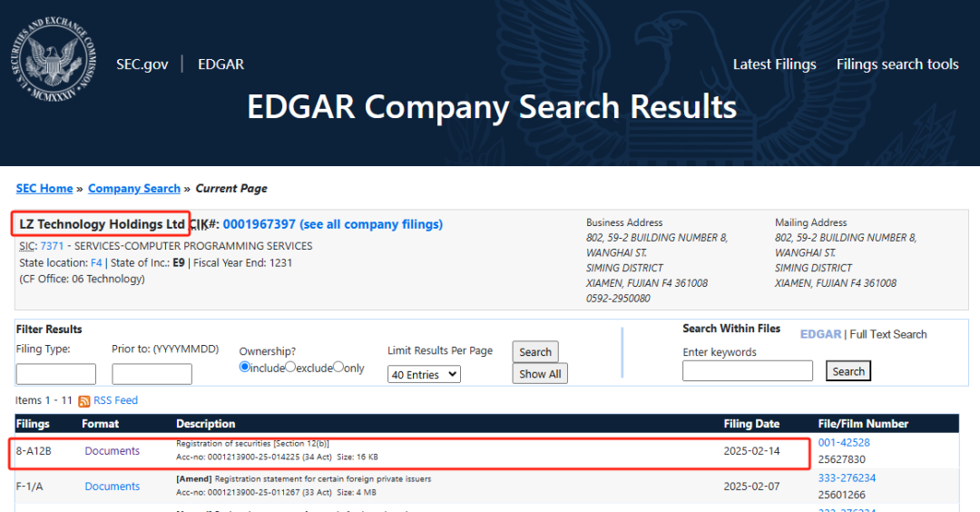The image size is (980, 512).
Task: Open the SEC.gov header link
Action: click(142, 64)
